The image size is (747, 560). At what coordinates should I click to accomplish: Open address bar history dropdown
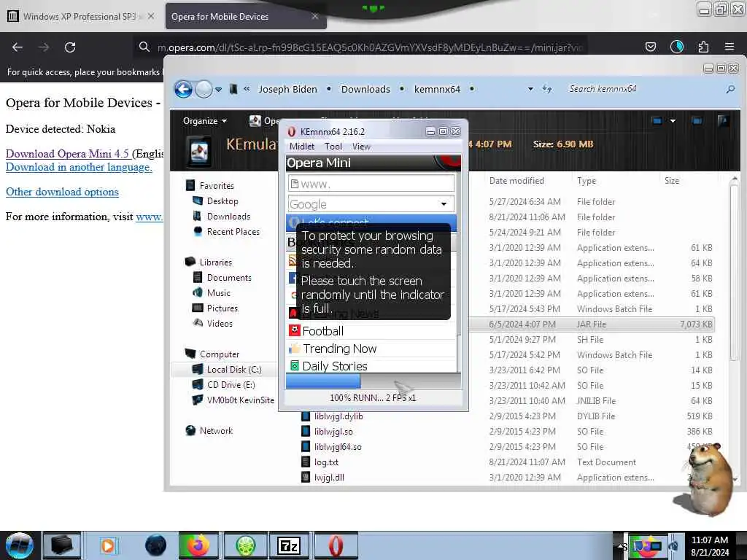pos(530,89)
